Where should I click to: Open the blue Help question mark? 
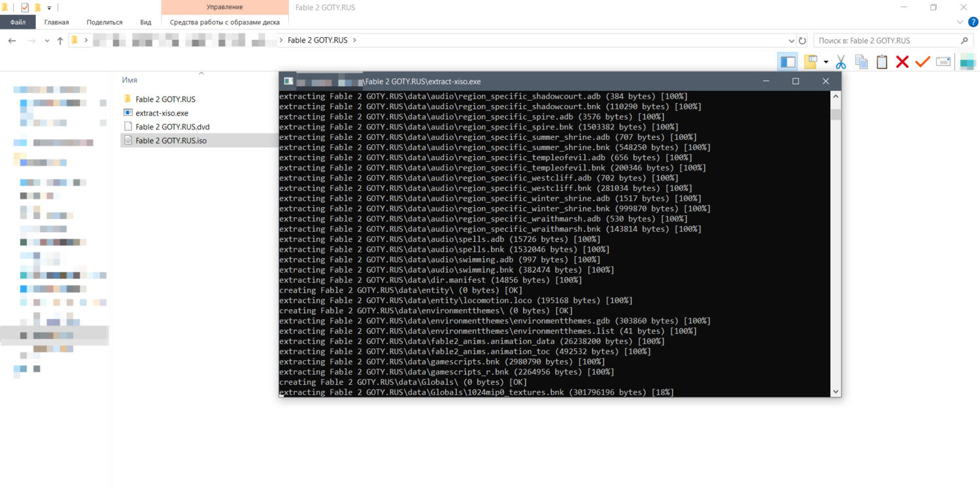[x=973, y=22]
